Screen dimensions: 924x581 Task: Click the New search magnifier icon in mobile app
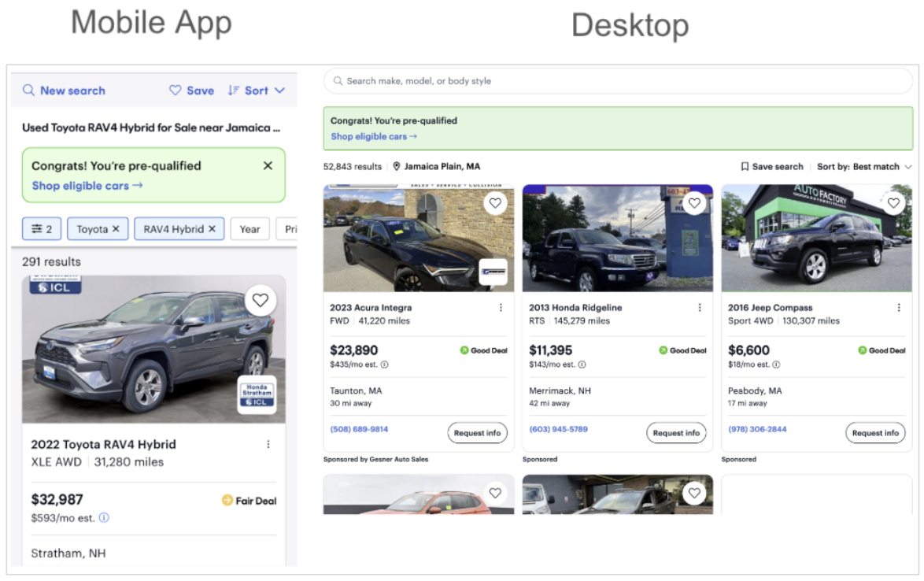(28, 91)
